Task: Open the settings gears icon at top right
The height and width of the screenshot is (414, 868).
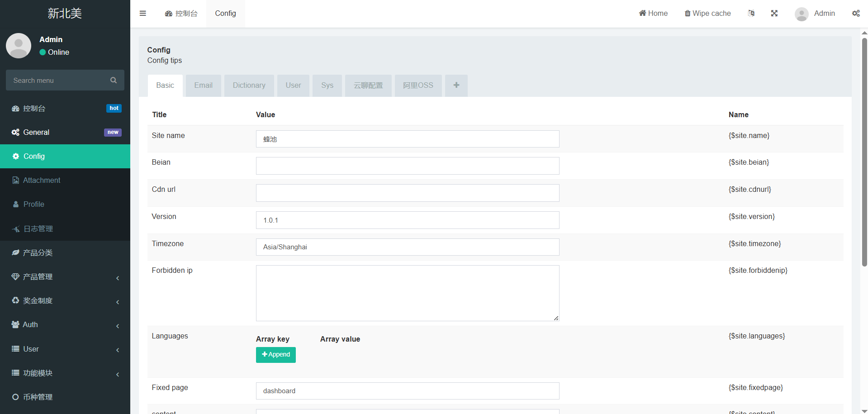Action: [x=856, y=14]
